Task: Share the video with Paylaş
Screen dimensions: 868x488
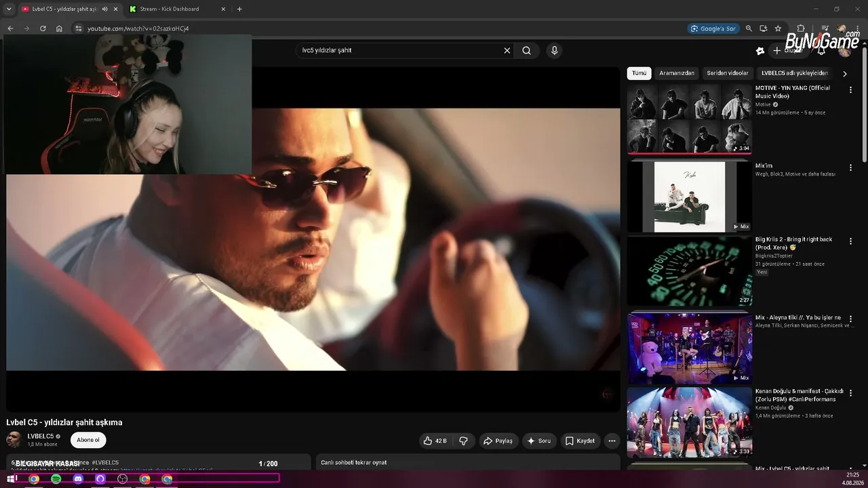Action: 498,441
